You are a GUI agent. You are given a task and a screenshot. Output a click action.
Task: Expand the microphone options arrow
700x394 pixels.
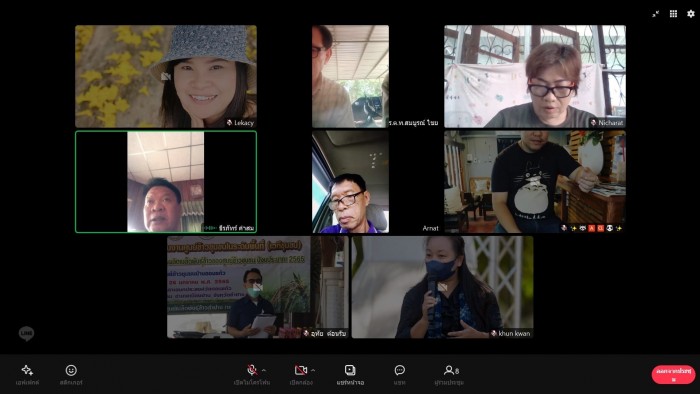264,370
